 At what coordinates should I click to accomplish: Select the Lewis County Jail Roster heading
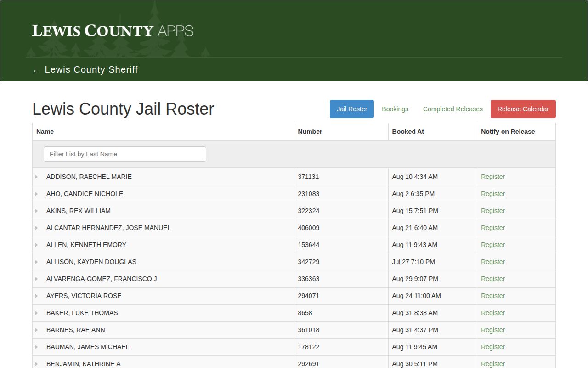123,109
